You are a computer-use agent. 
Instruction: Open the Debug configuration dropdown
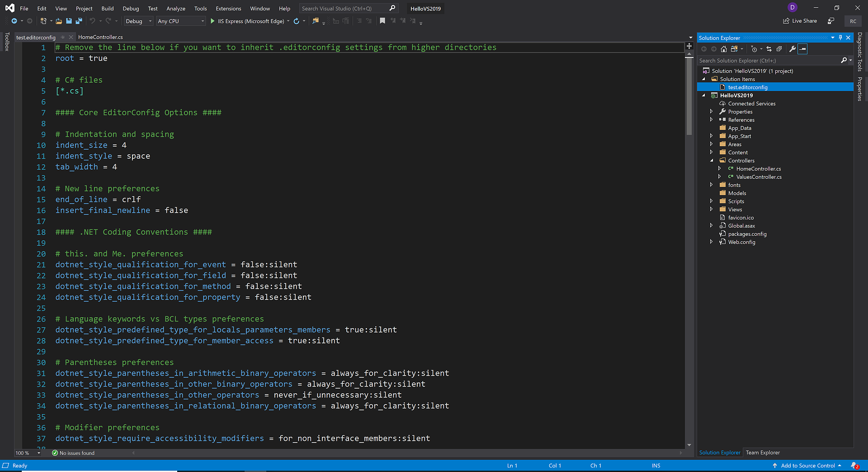pos(139,21)
